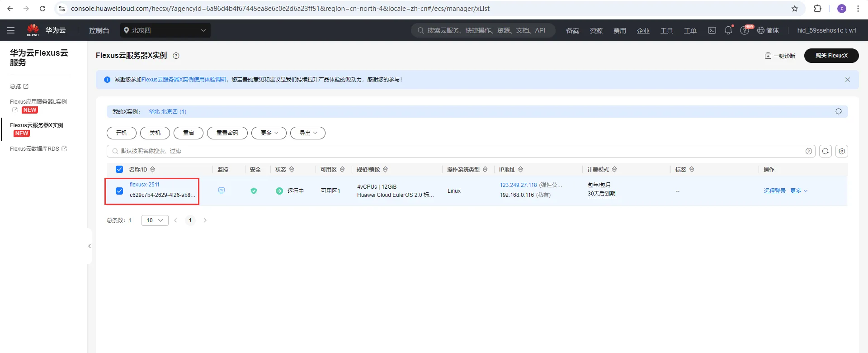Click the 重启 button
This screenshot has width=868, height=353.
pos(189,133)
